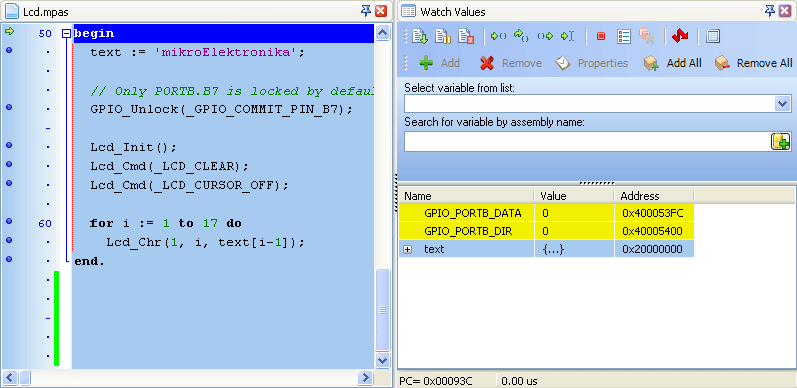Click Add All variables button
The width and height of the screenshot is (797, 388).
[672, 63]
